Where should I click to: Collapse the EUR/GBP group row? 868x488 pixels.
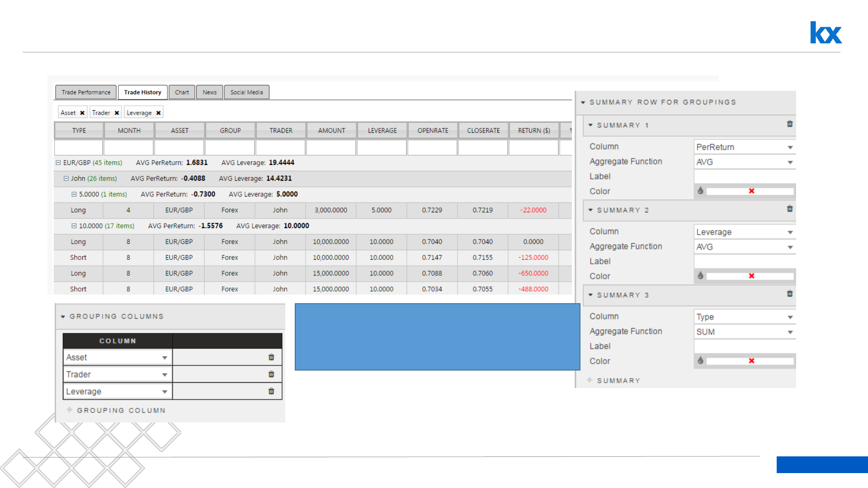click(x=58, y=163)
